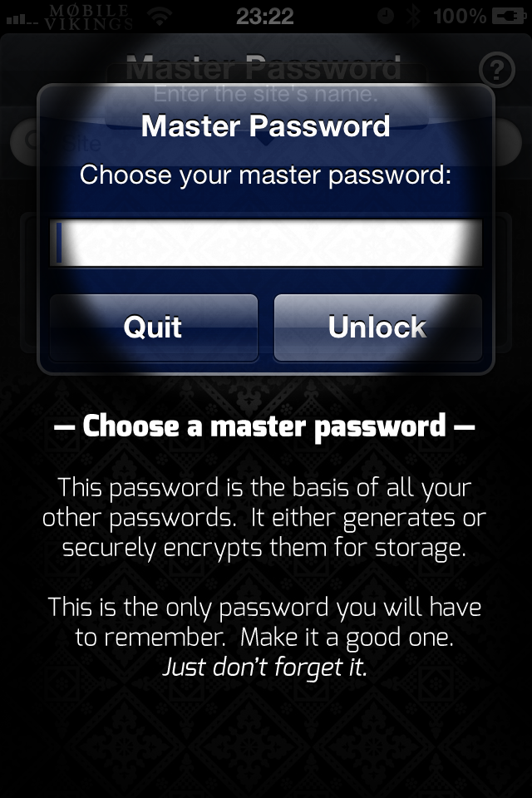Tap the battery icon in status bar
Viewport: 532px width, 798px height.
click(509, 17)
